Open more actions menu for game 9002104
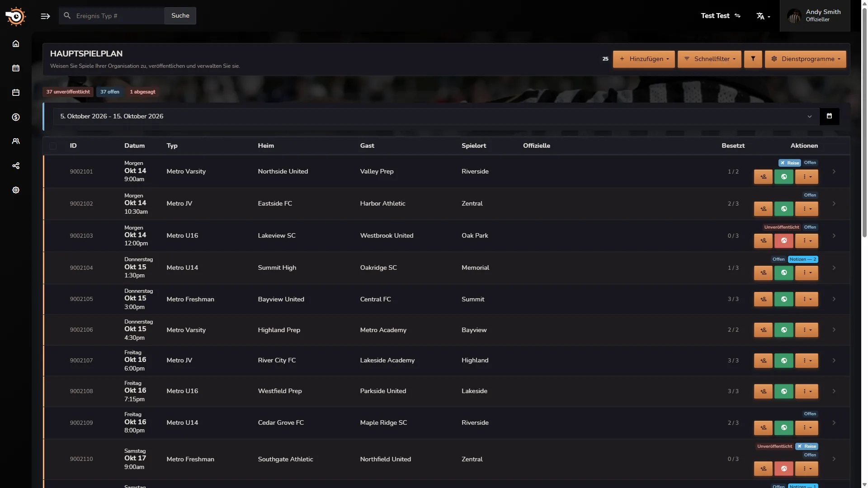Screen dimensions: 868x488 807,273
